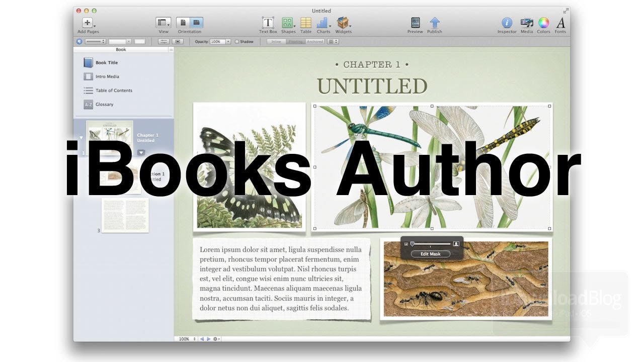Adjust the mask size slider
The height and width of the screenshot is (362, 644).
[x=430, y=244]
